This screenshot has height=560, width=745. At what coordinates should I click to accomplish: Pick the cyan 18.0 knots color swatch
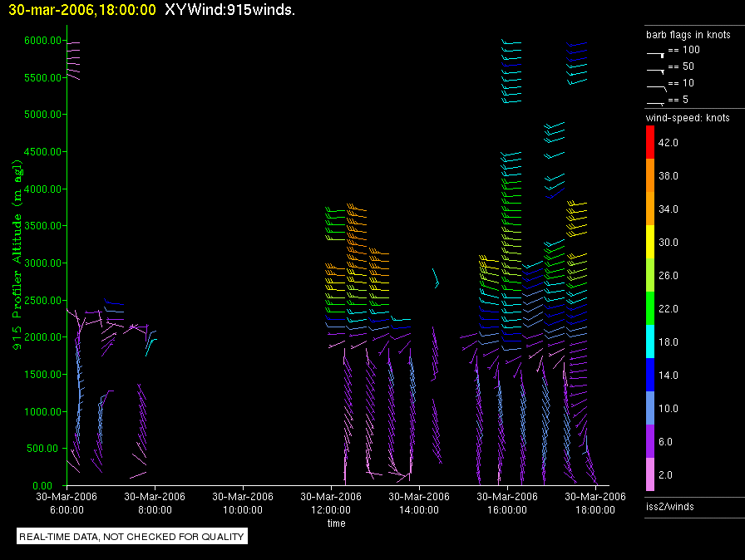pyautogui.click(x=651, y=341)
